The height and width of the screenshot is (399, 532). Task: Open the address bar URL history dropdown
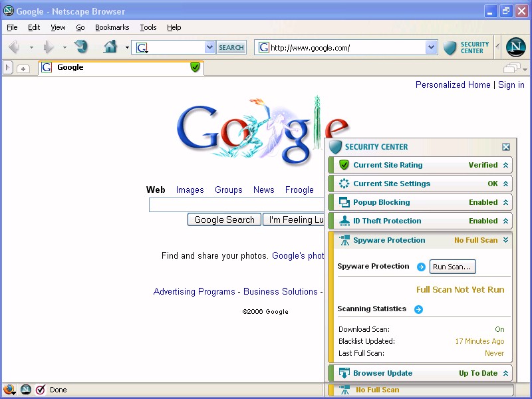point(431,47)
